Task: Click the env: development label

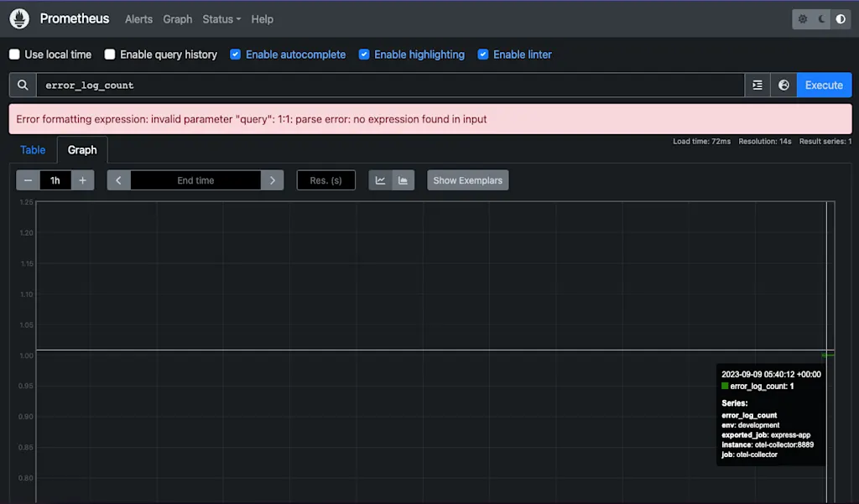Action: [x=751, y=425]
